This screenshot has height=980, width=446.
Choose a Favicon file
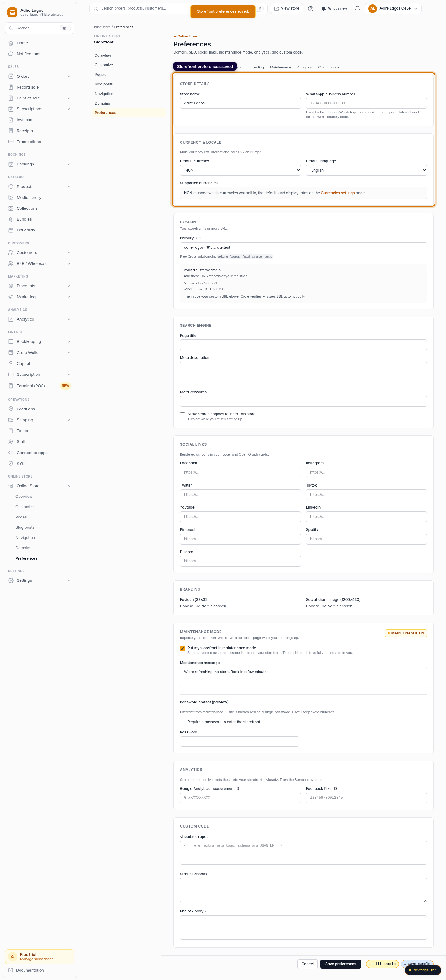(x=203, y=606)
